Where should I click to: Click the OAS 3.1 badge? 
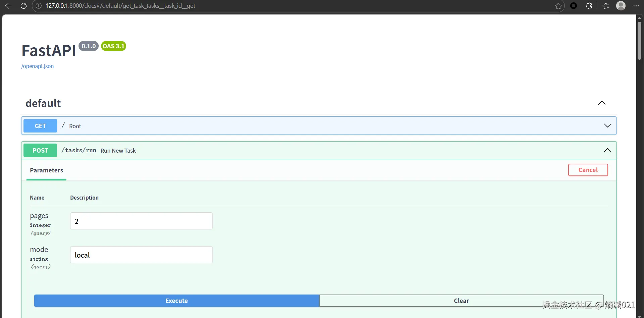click(x=113, y=46)
